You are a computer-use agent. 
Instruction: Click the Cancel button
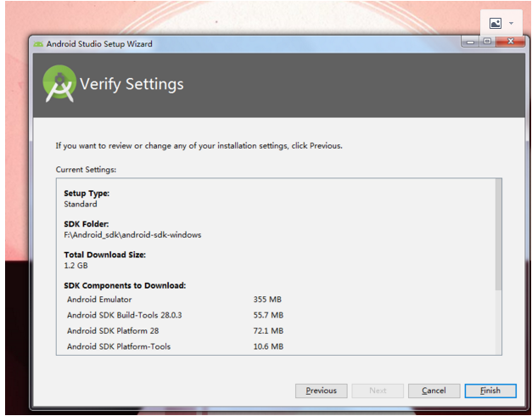pos(434,391)
